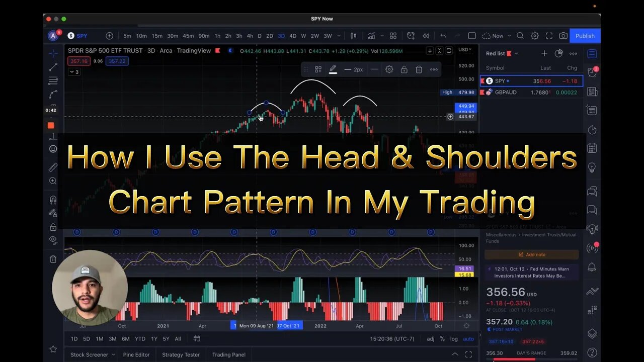Remove drawings with left toolbar trash icon
The height and width of the screenshot is (362, 644).
53,259
